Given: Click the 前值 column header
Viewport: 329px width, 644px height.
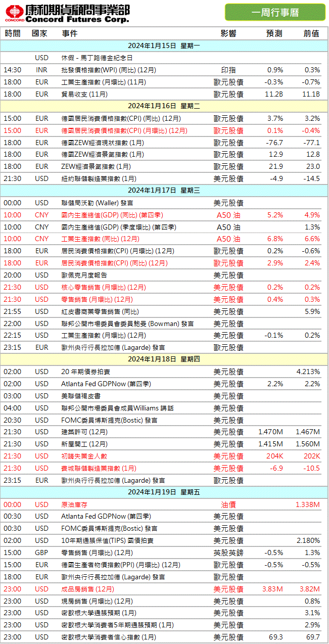Looking at the screenshot, I should (311, 33).
